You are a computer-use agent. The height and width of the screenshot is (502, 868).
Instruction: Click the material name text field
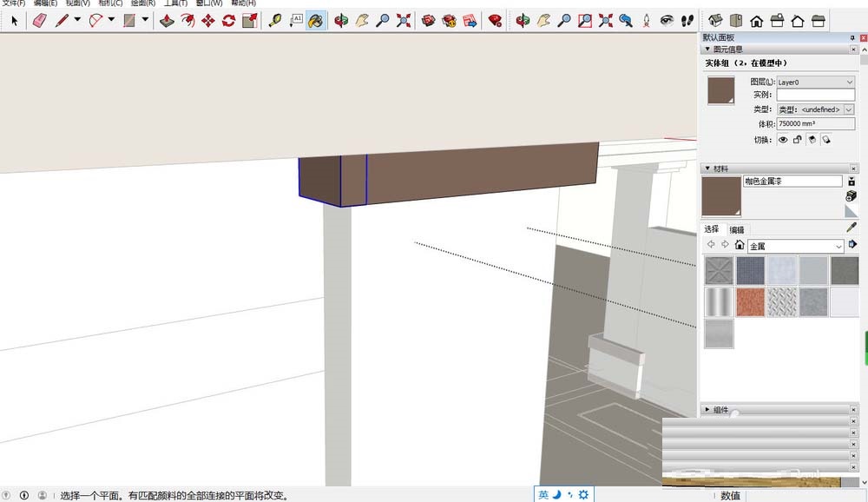click(x=792, y=182)
